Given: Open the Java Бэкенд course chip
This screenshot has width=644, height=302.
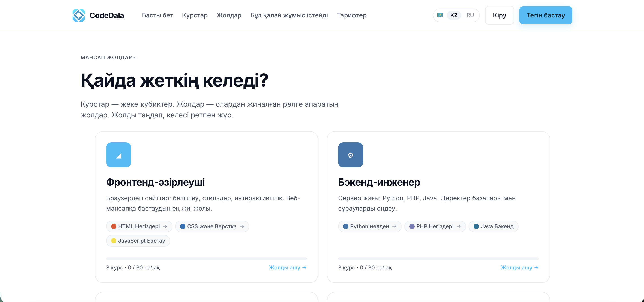Looking at the screenshot, I should pos(494,226).
